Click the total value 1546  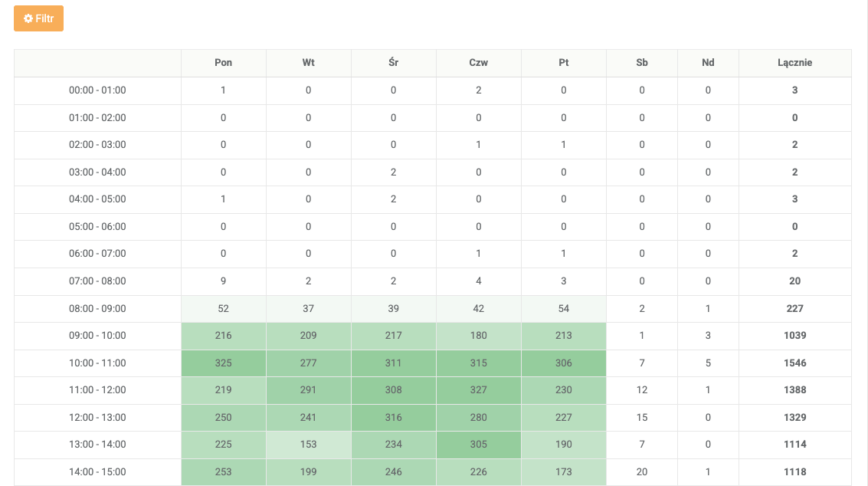click(794, 363)
